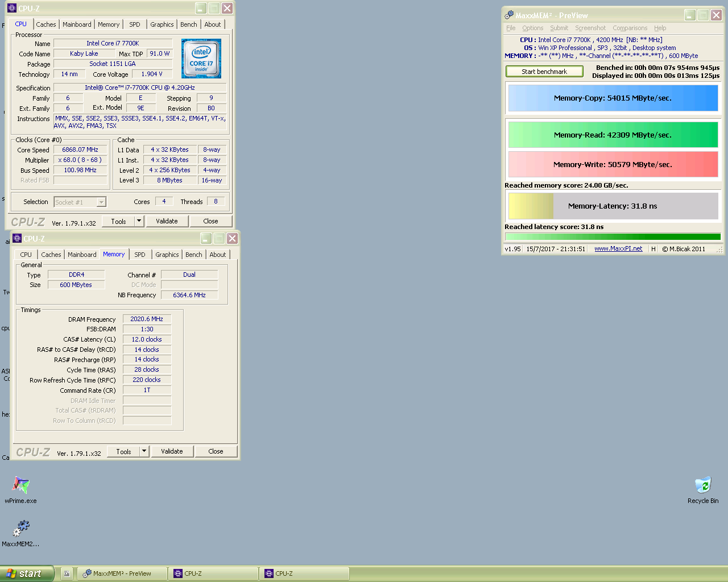
Task: Switch to Caches tab in top CPU-Z
Action: [46, 24]
